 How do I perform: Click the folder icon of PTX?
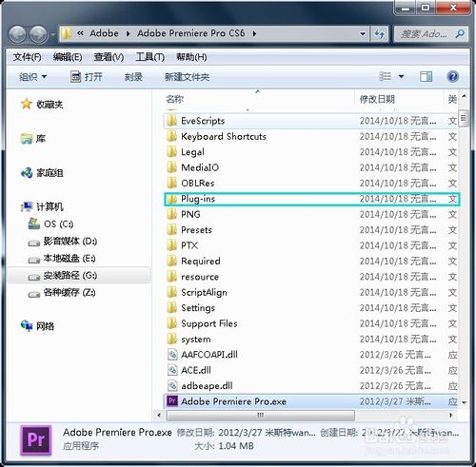(171, 245)
